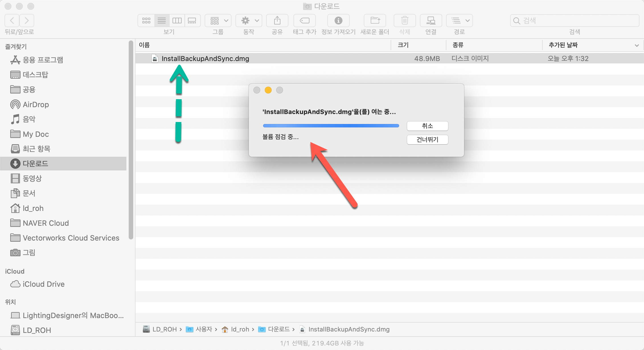Sort by the Size (크기) column header
644x350 pixels.
(403, 45)
